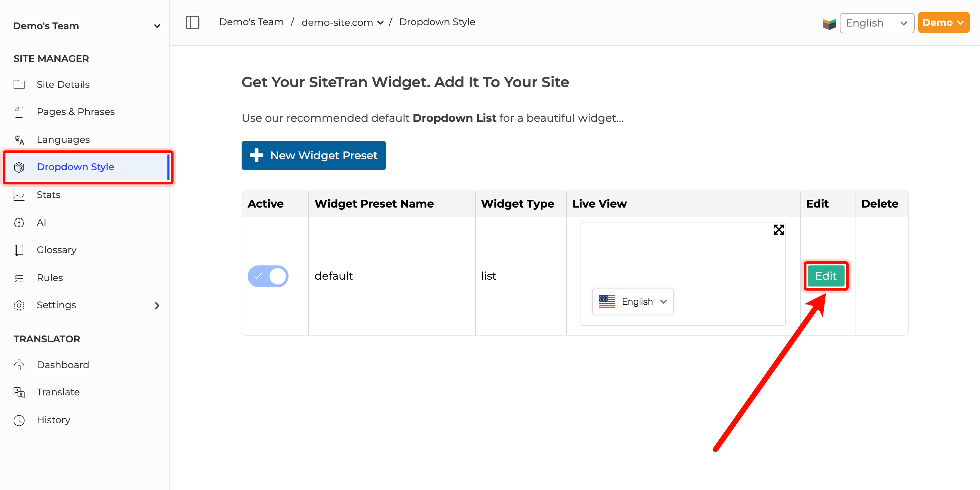Toggle the sidebar panel icon
The height and width of the screenshot is (490, 980).
pyautogui.click(x=193, y=22)
